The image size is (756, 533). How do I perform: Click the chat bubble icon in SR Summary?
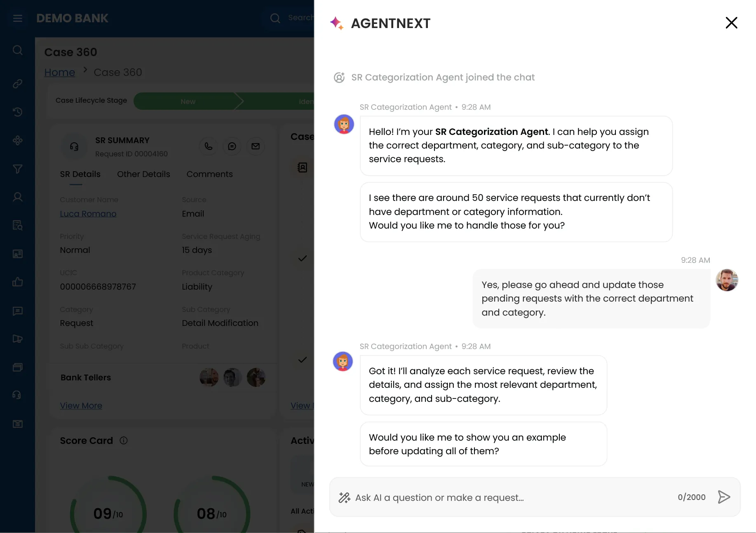(x=232, y=146)
